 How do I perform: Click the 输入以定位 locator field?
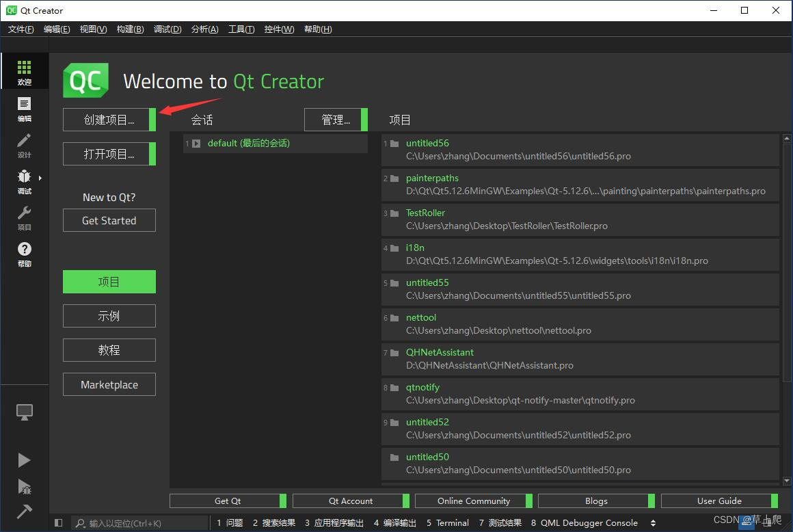140,522
